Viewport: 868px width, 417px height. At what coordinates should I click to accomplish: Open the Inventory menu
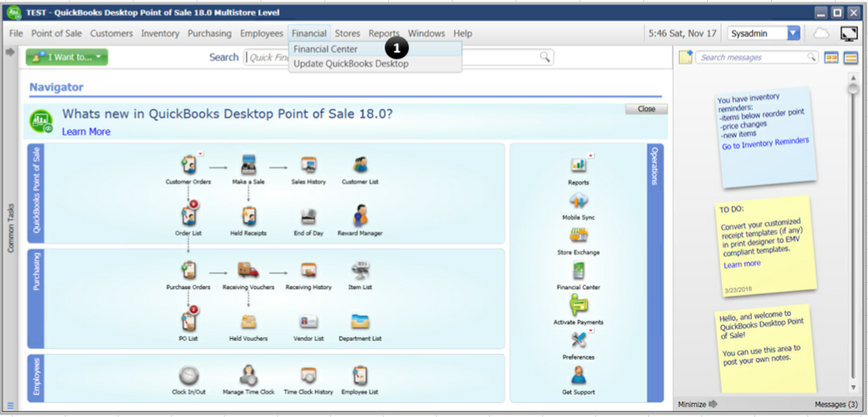point(160,33)
